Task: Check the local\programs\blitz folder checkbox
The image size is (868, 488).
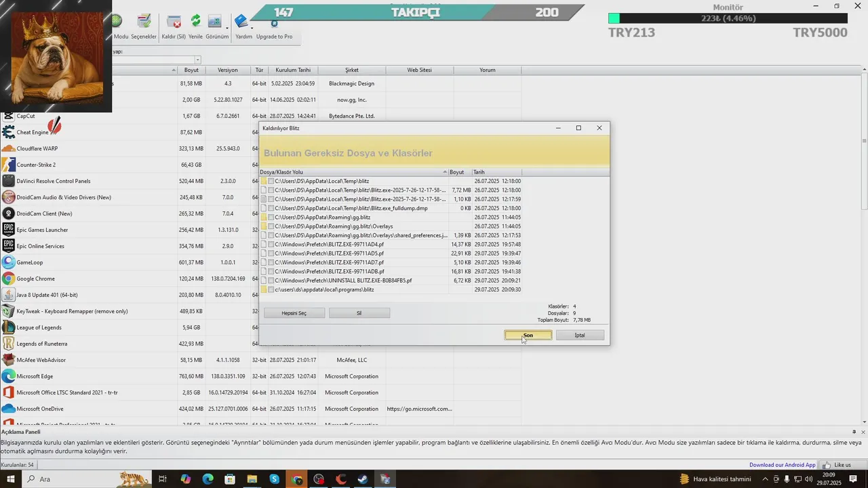Action: 271,289
